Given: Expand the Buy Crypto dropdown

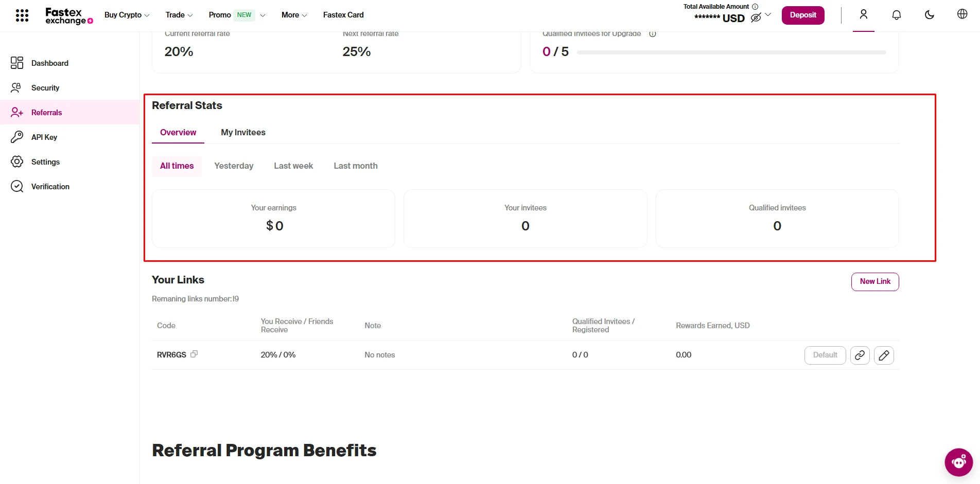Looking at the screenshot, I should click(x=127, y=15).
